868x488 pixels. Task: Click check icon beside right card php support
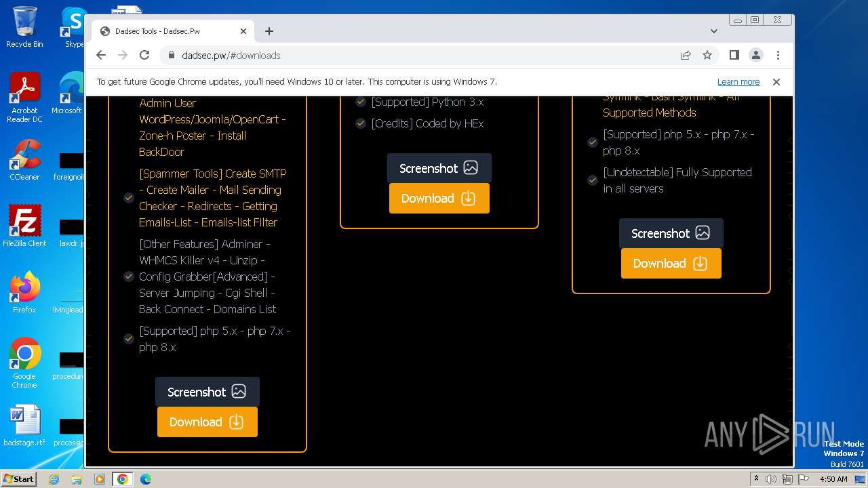(x=593, y=142)
